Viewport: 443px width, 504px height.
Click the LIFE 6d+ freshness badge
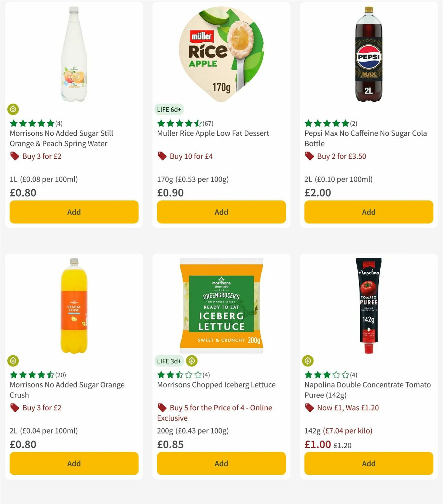168,109
